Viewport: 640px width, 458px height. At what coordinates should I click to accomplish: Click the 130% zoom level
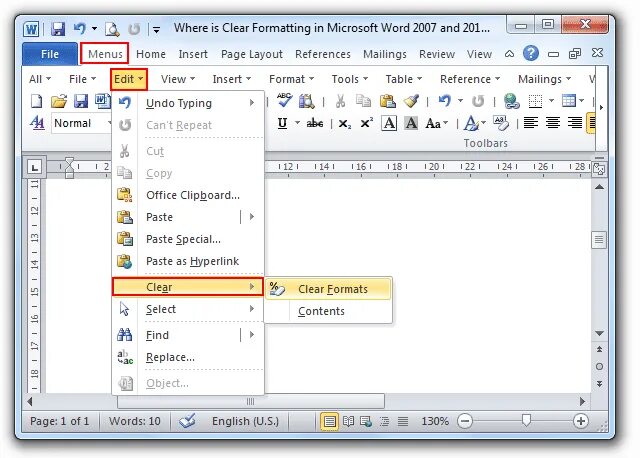[435, 421]
